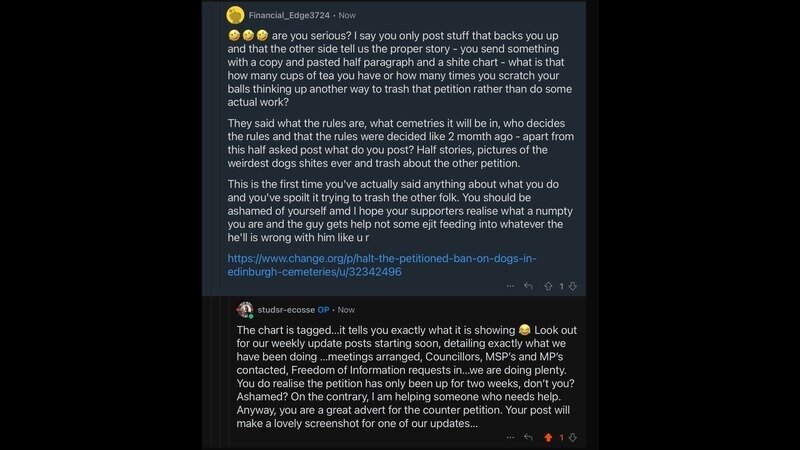Click the orange vote count on studsr-ecosse's reply
This screenshot has width=800, height=450.
560,437
